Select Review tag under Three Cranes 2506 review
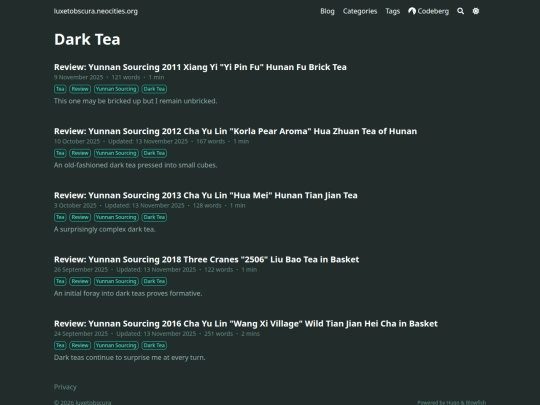 click(80, 281)
